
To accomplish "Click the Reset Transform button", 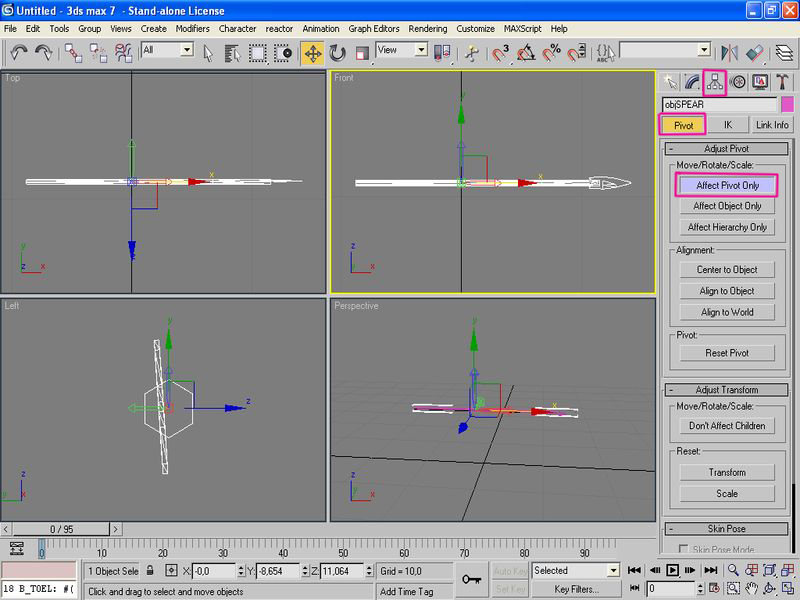I will [x=727, y=472].
